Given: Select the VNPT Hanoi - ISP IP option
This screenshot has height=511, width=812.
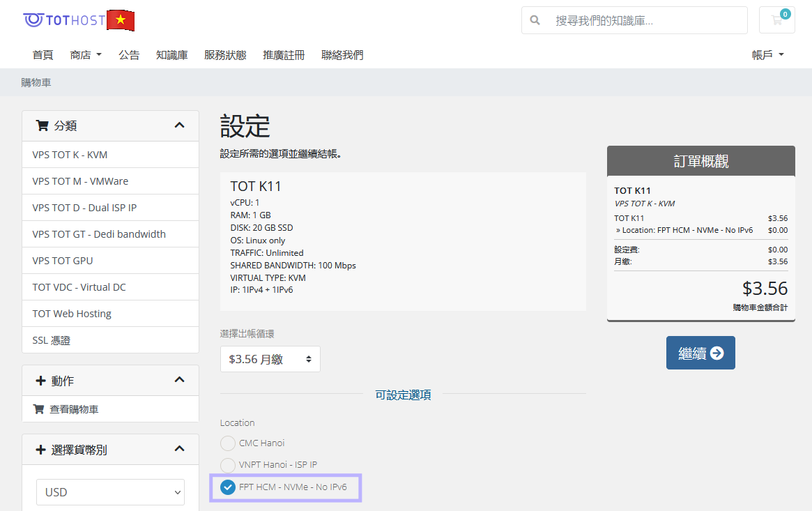Looking at the screenshot, I should (227, 465).
